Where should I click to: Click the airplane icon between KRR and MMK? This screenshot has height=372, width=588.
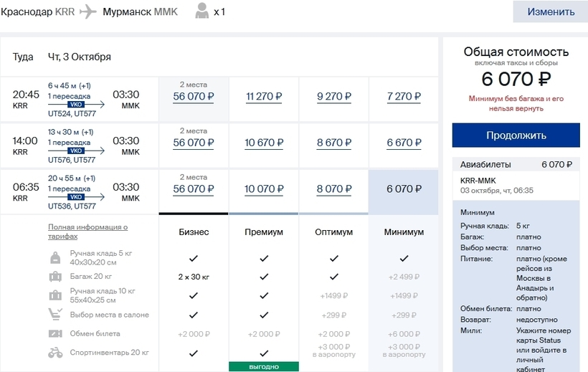pyautogui.click(x=88, y=11)
